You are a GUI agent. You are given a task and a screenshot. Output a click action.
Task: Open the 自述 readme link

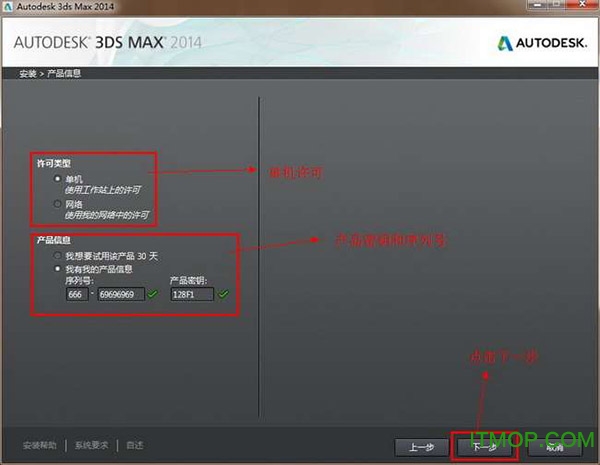coord(135,445)
